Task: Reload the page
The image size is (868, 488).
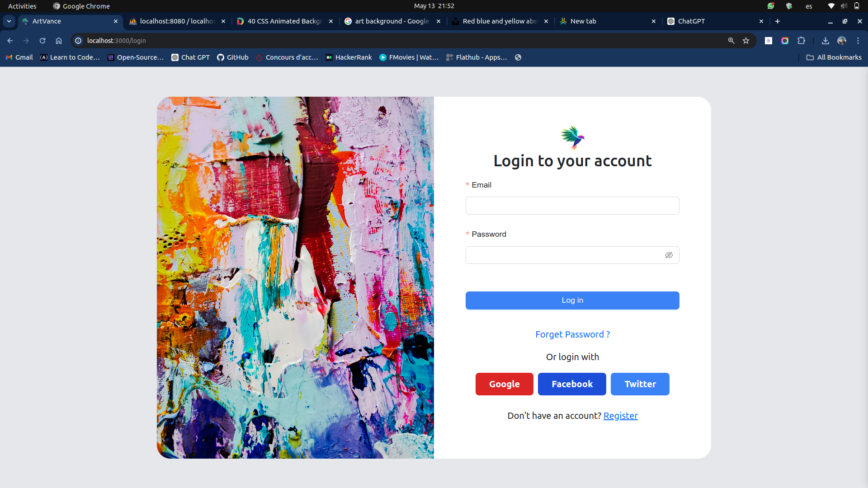Action: [42, 41]
